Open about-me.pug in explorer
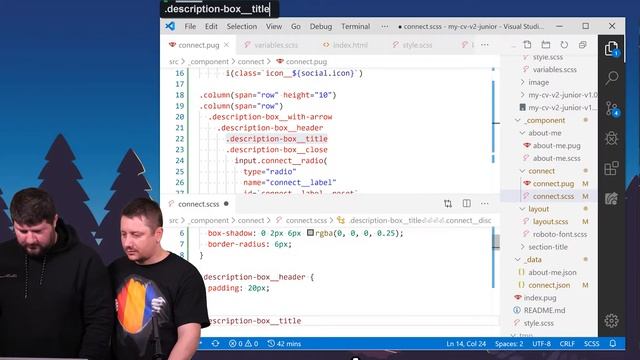This screenshot has width=640, height=360. [556, 145]
